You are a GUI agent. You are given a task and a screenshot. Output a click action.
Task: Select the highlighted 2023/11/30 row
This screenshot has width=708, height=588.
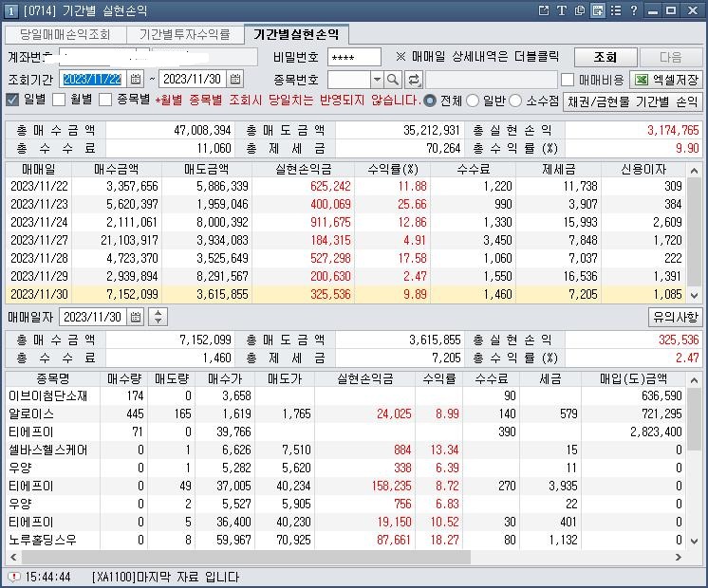346,294
